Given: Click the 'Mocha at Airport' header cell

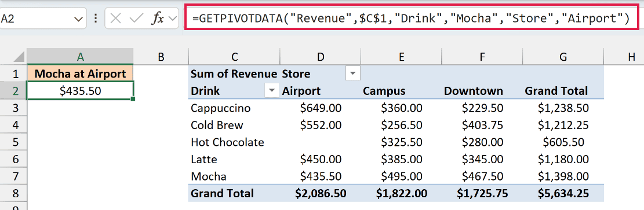Looking at the screenshot, I should (80, 74).
